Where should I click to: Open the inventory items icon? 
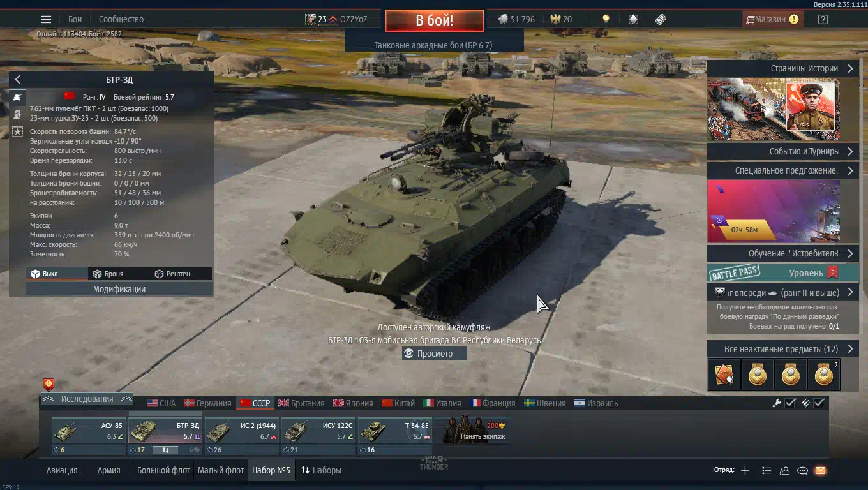click(x=661, y=19)
